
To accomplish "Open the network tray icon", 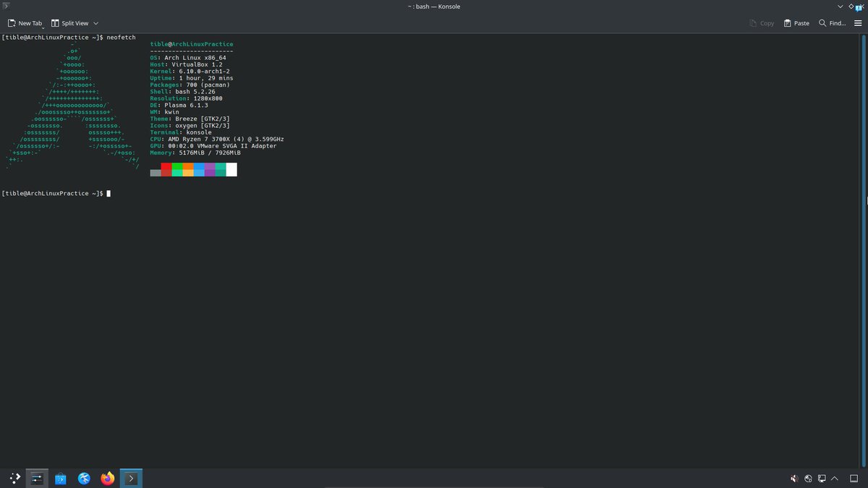I will click(x=808, y=479).
